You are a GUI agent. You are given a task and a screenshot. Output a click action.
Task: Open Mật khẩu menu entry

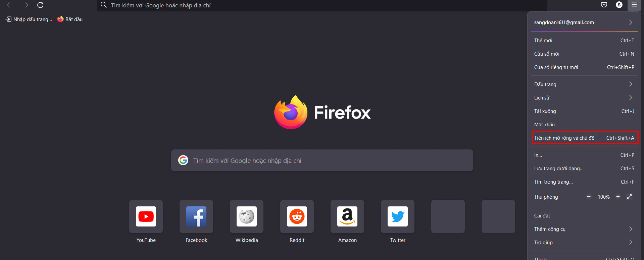584,124
